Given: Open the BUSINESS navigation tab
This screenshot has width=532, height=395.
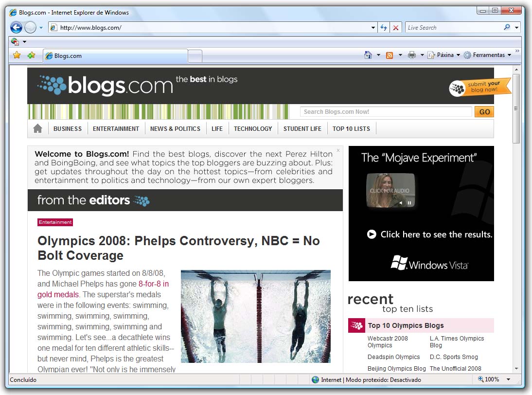Looking at the screenshot, I should (68, 129).
